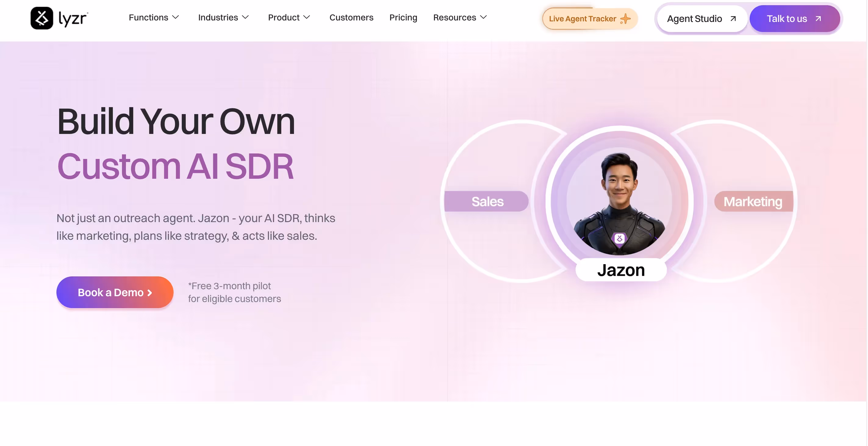Open the Pricing nav item
The width and height of the screenshot is (868, 446).
403,17
